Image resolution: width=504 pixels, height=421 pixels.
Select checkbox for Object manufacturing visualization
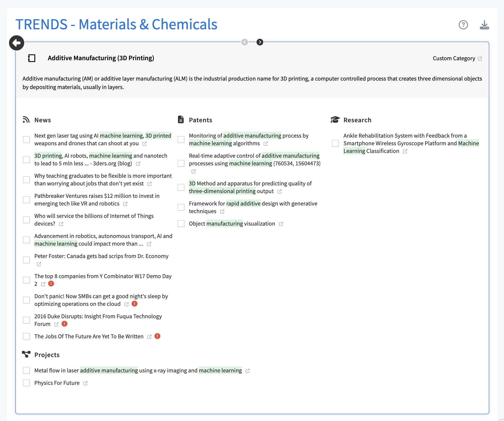(181, 224)
